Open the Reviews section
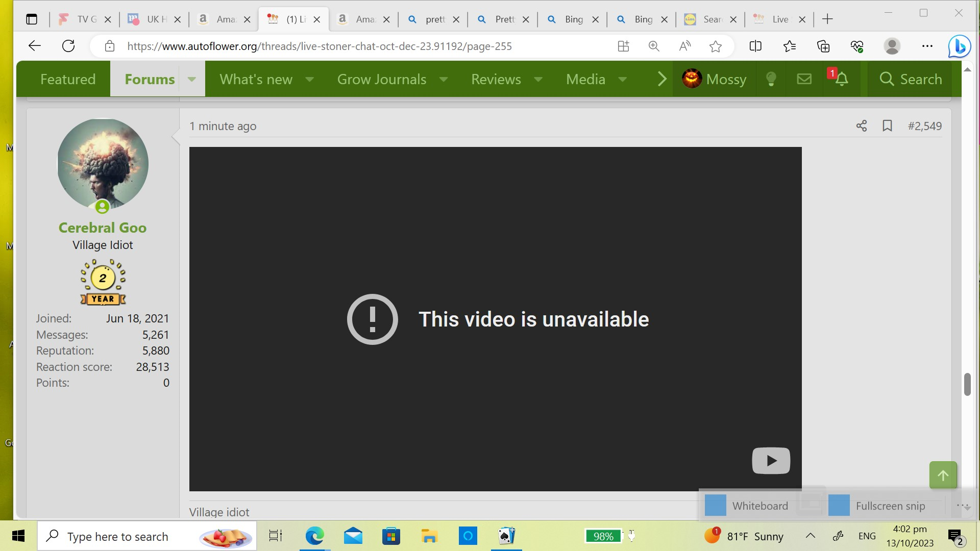The height and width of the screenshot is (551, 980). (x=496, y=79)
